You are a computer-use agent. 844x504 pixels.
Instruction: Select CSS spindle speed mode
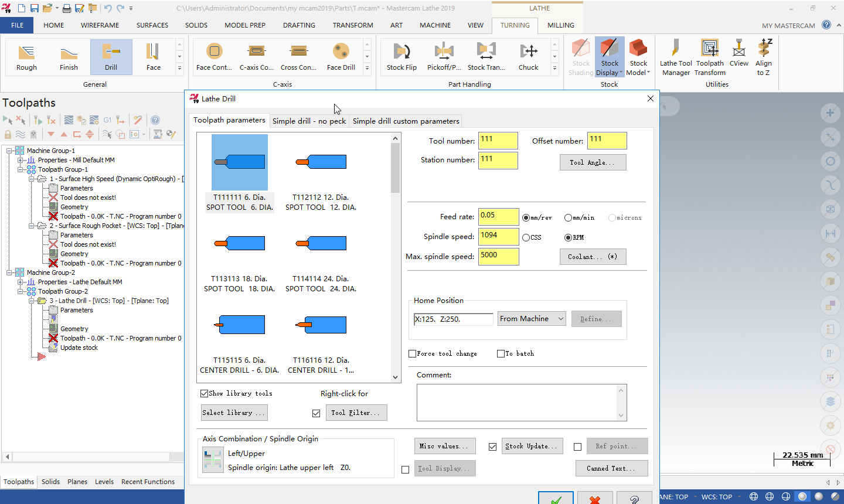click(x=526, y=237)
